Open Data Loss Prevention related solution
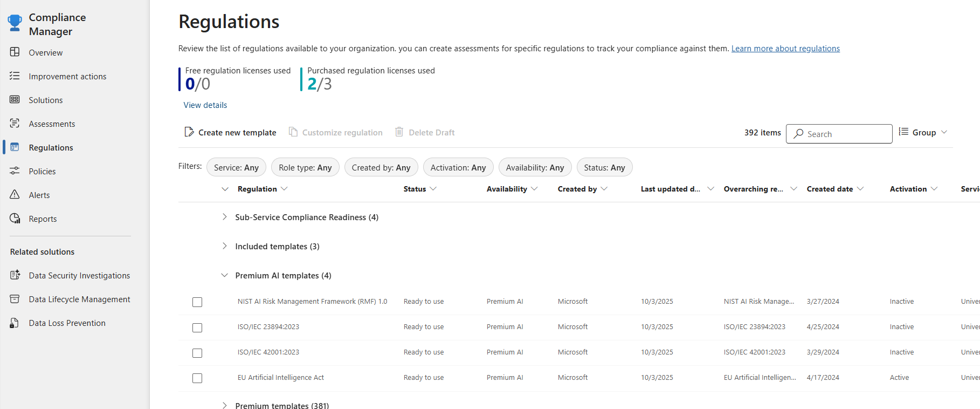Screen dimensions: 980x409 point(67,323)
